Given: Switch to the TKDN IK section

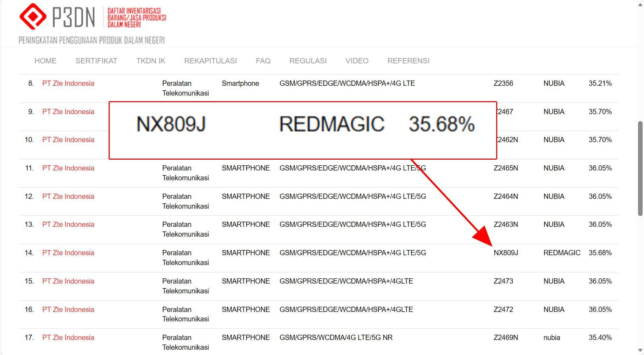Looking at the screenshot, I should click(x=150, y=61).
